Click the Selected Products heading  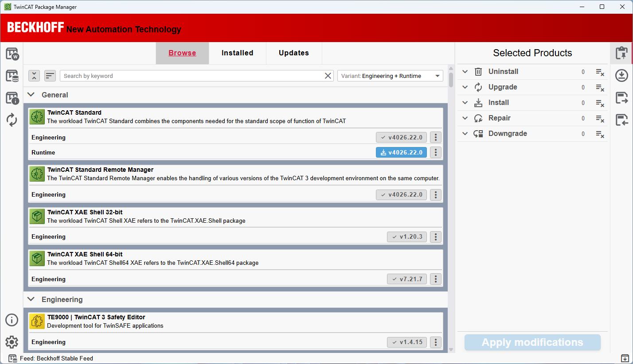pos(532,53)
